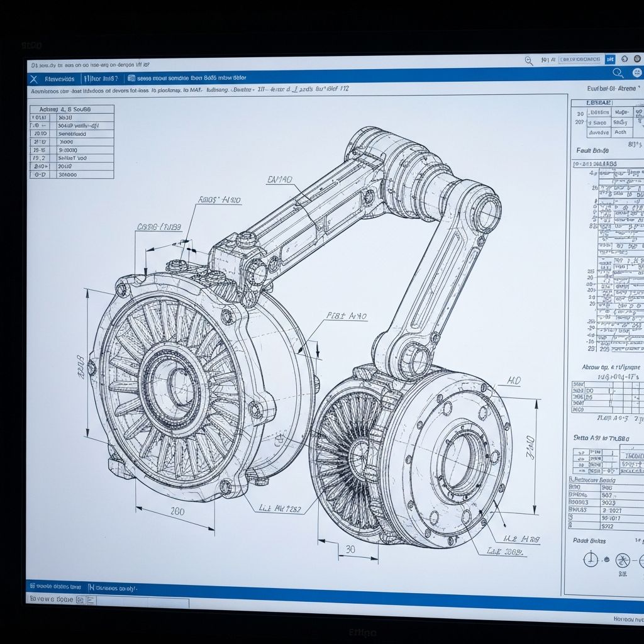
Task: Open the 'Aoth' cell dropdown in the right table
Action: (622, 132)
